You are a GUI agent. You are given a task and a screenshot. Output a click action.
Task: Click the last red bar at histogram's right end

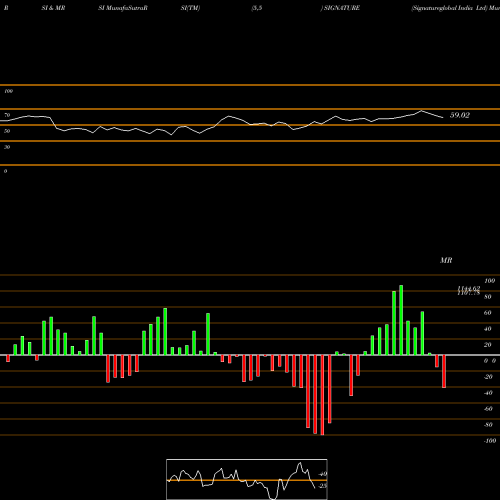tap(444, 371)
